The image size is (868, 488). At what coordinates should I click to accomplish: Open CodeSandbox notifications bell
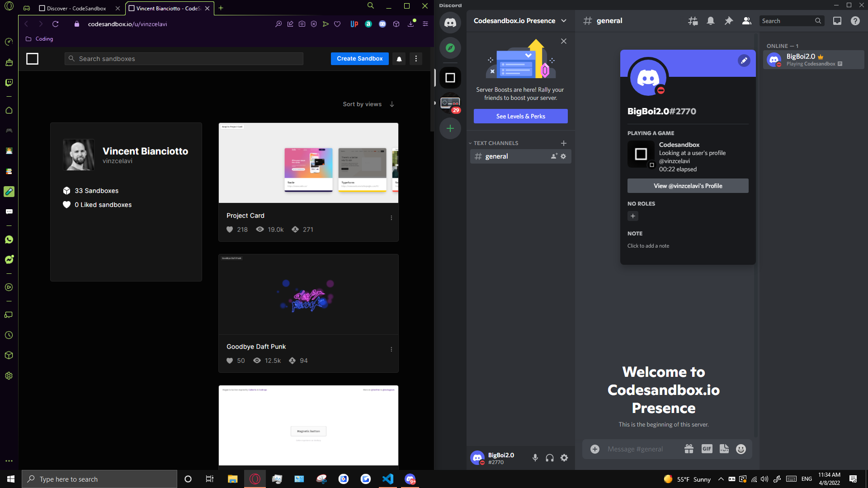[x=399, y=59]
